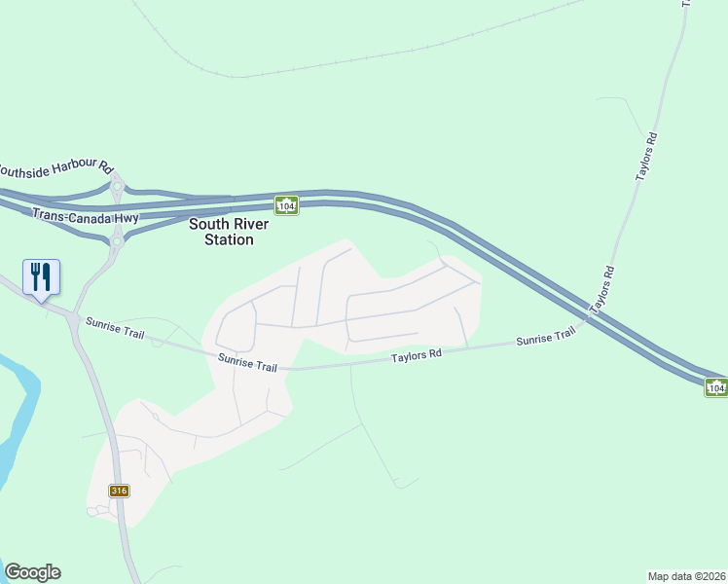Viewport: 728px width, 584px height.
Task: Click the Sunrise Trail label near Route 316 junction
Action: pos(115,328)
